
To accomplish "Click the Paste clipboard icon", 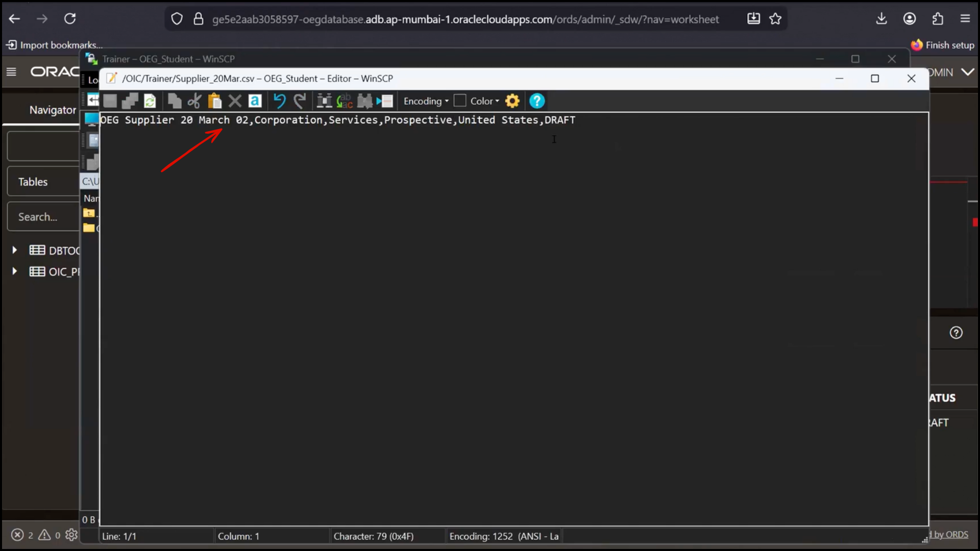I will click(x=215, y=101).
